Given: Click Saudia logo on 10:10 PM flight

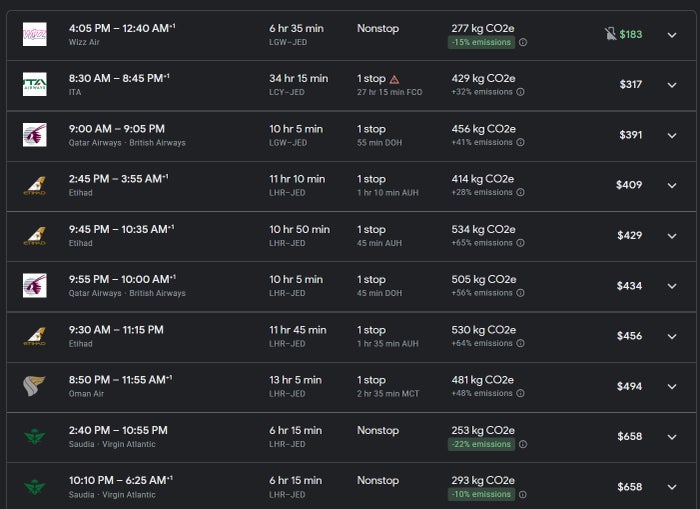Looking at the screenshot, I should coord(35,486).
